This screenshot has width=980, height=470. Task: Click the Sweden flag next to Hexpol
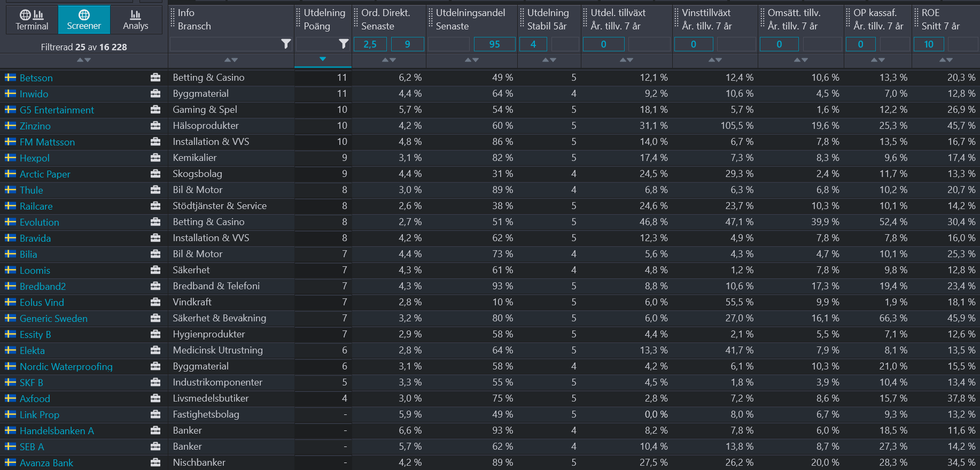10,158
